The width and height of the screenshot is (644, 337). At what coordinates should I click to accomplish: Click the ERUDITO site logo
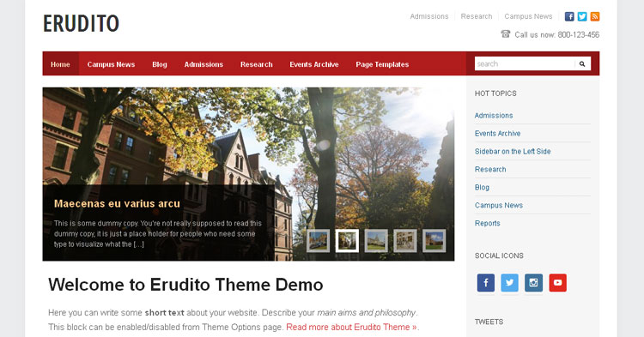(x=82, y=23)
